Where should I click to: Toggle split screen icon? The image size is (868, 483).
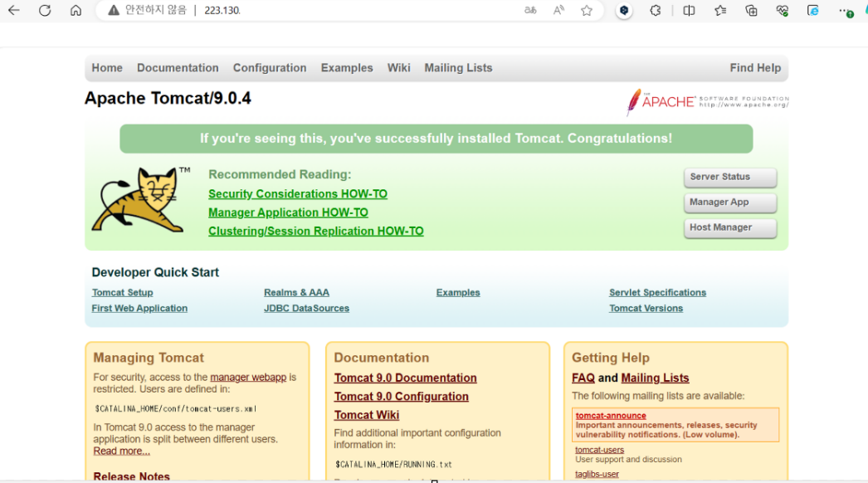[690, 10]
